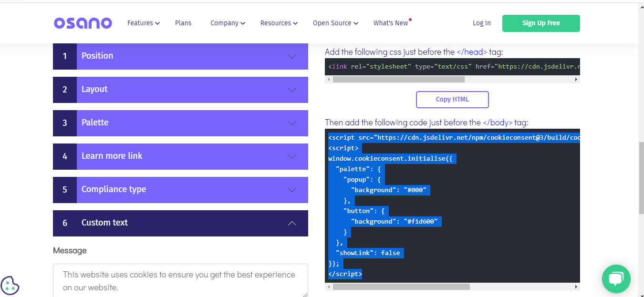Click the closing </script> tag line
Screen dimensions: 644x297
coord(345,274)
